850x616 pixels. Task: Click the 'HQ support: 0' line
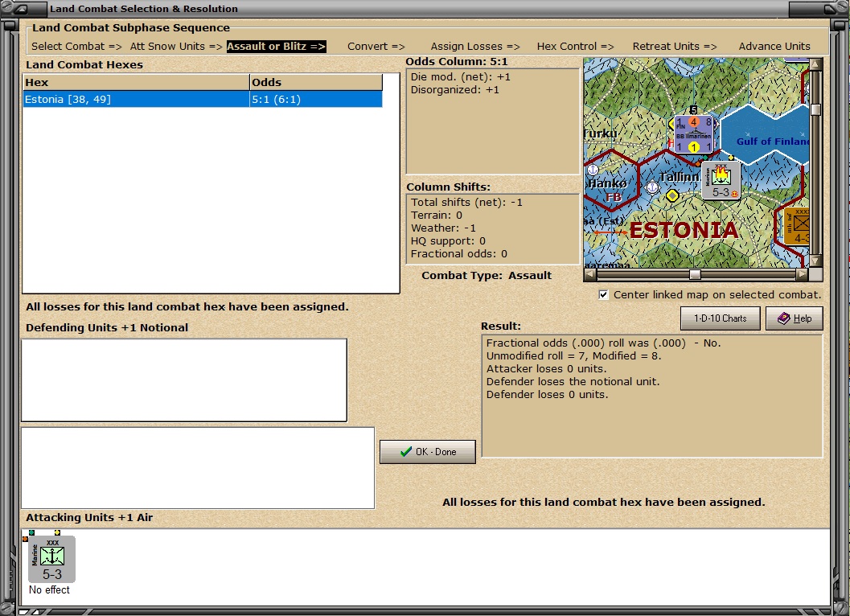[x=448, y=241]
